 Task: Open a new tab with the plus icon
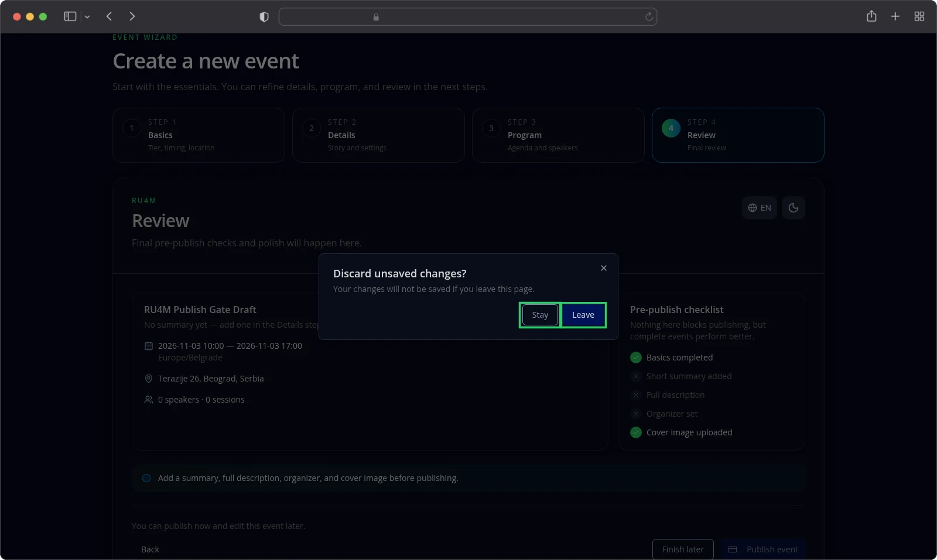(895, 16)
